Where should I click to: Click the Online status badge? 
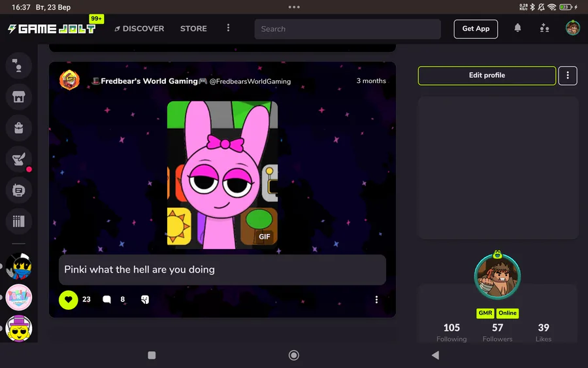[x=508, y=313]
